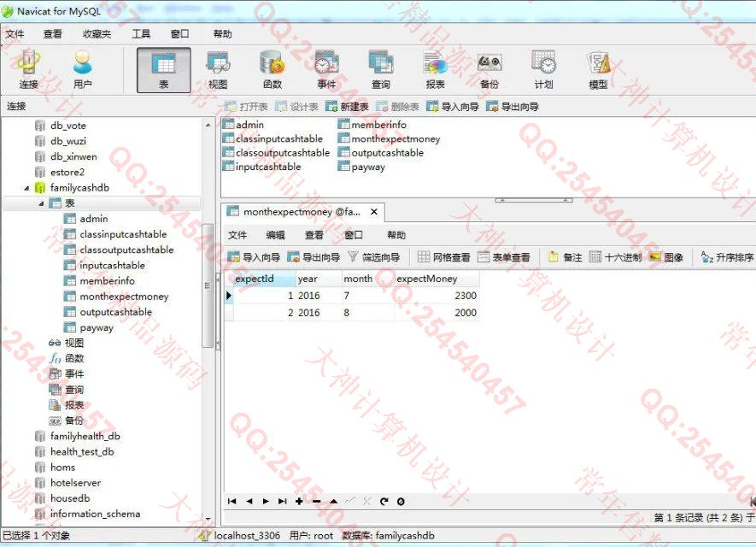756x547 pixels.
Task: Open the 计划 (Schedule) toolbar icon
Action: [544, 70]
